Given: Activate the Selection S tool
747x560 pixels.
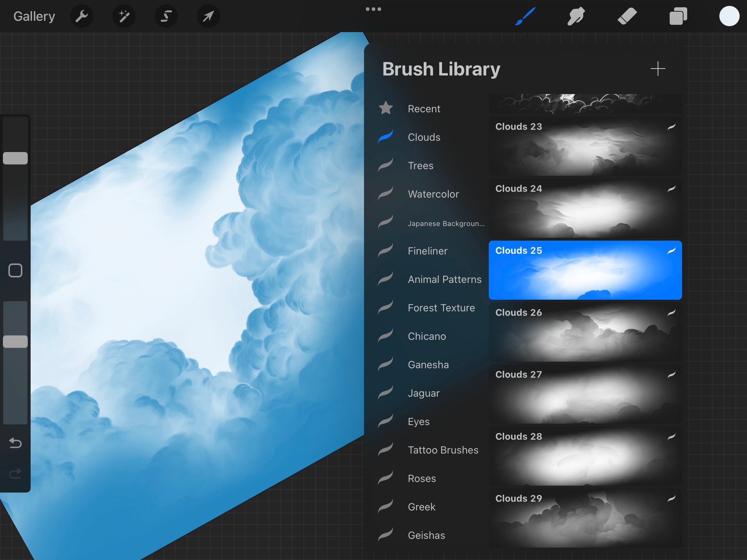Looking at the screenshot, I should [x=166, y=16].
